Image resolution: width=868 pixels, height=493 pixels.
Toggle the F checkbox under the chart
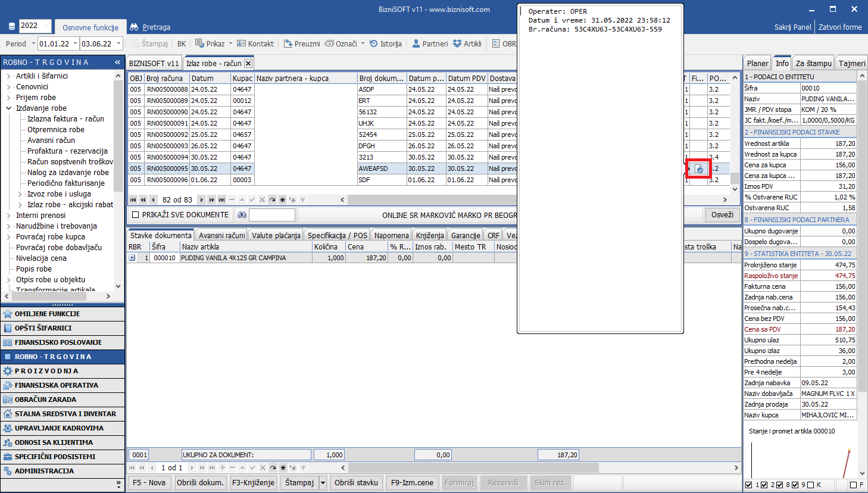[853, 485]
